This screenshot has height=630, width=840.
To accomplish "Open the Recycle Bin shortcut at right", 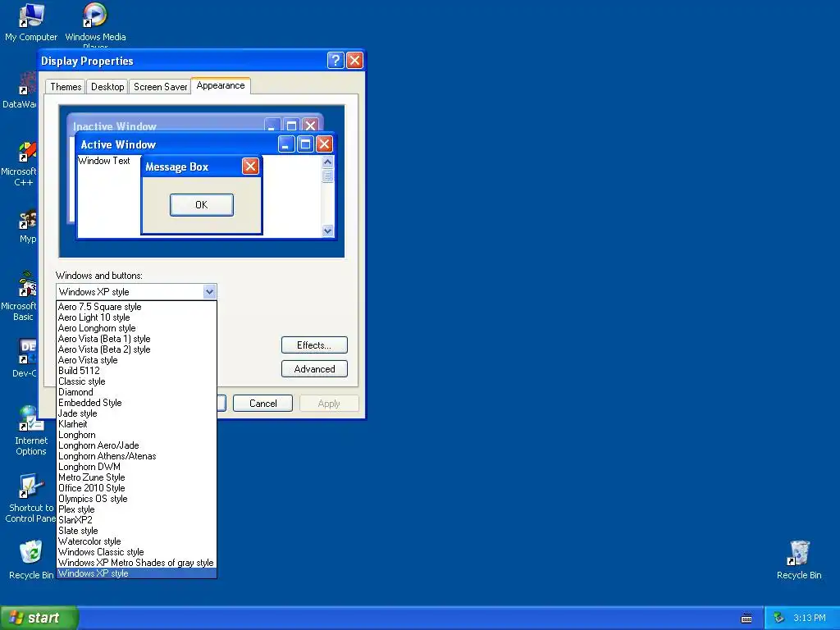I will (x=799, y=559).
